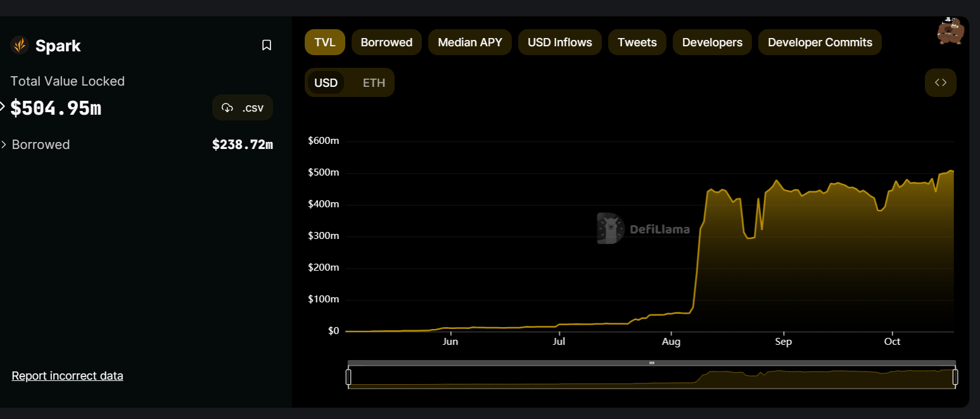Viewport: 980px width, 419px height.
Task: Switch chart denomination to ETH
Action: 374,83
